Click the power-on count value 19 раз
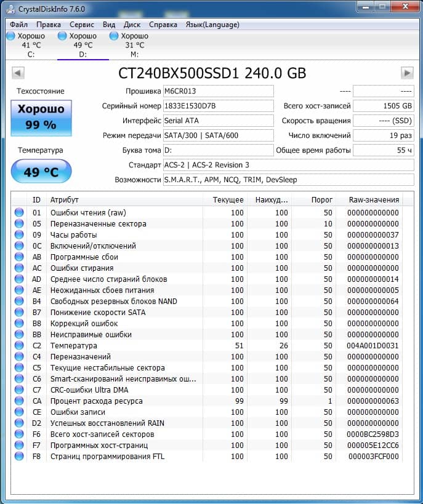This screenshot has height=504, width=423. click(384, 135)
